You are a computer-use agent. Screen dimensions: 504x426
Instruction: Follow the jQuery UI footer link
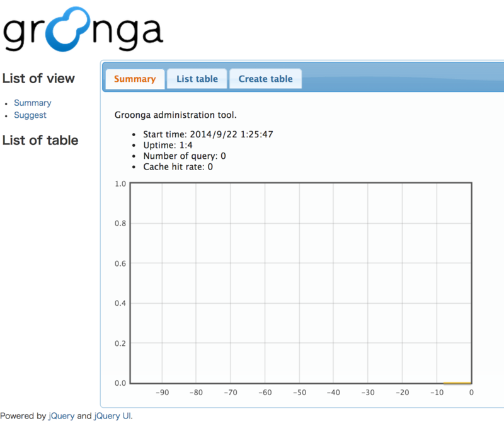(x=113, y=416)
